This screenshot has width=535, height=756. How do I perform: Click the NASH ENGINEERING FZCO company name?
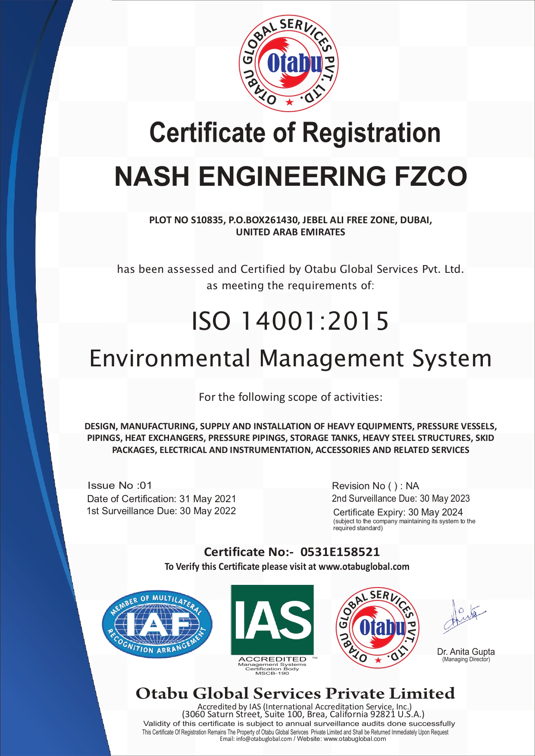tap(291, 177)
